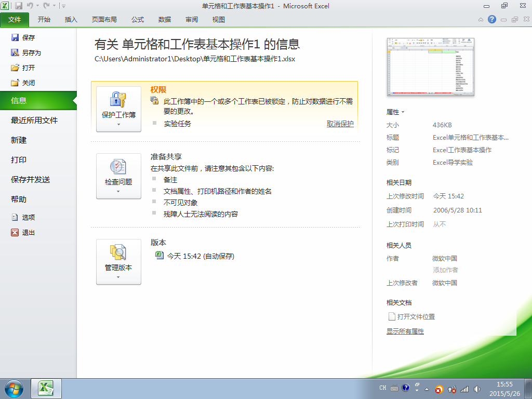Click the Undo arrow in quick access toolbar

[x=30, y=6]
